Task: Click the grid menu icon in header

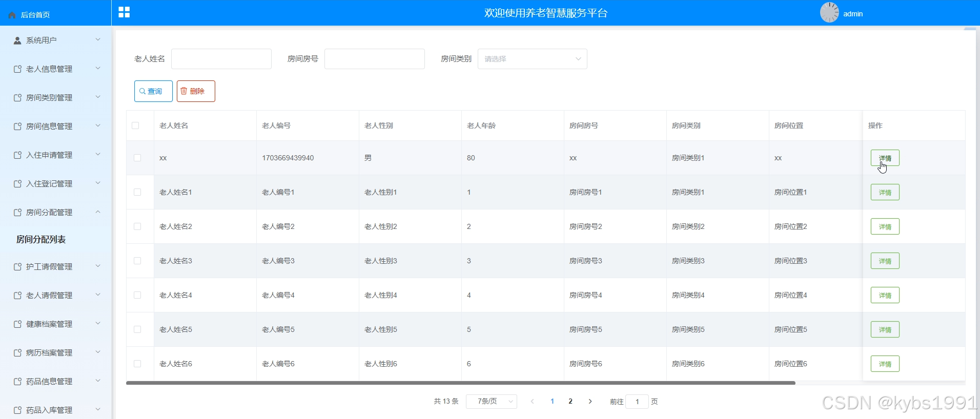Action: point(124,12)
